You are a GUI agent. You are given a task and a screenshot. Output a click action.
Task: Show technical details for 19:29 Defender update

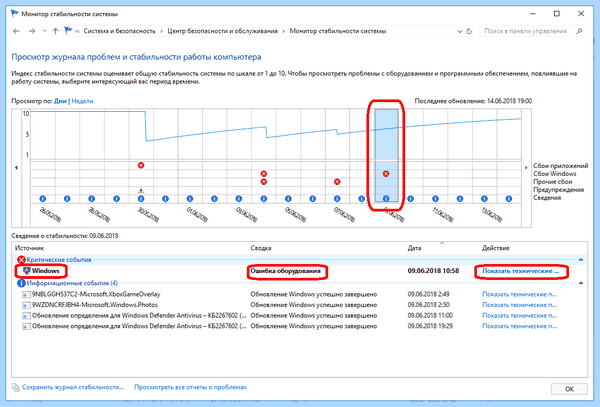519,326
